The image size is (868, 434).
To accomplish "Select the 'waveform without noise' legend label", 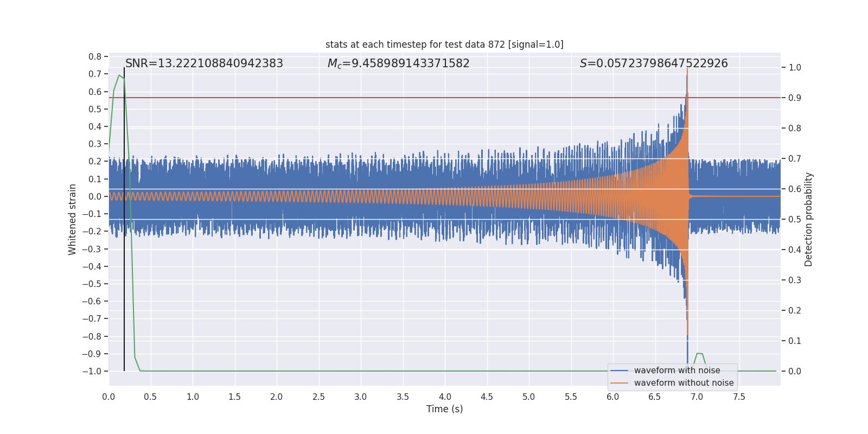I will 684,383.
